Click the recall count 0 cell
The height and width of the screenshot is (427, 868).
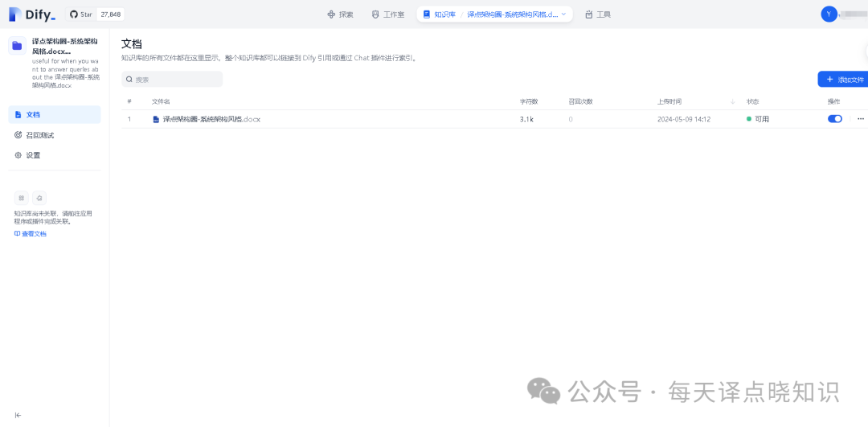click(x=571, y=119)
